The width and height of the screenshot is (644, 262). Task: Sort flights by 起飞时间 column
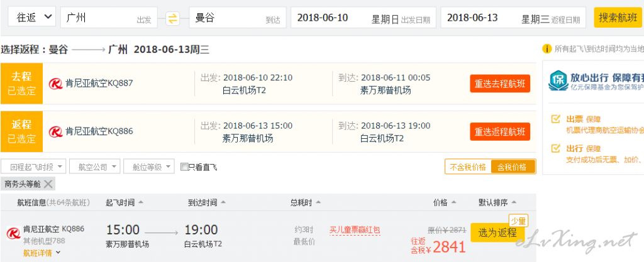click(124, 202)
